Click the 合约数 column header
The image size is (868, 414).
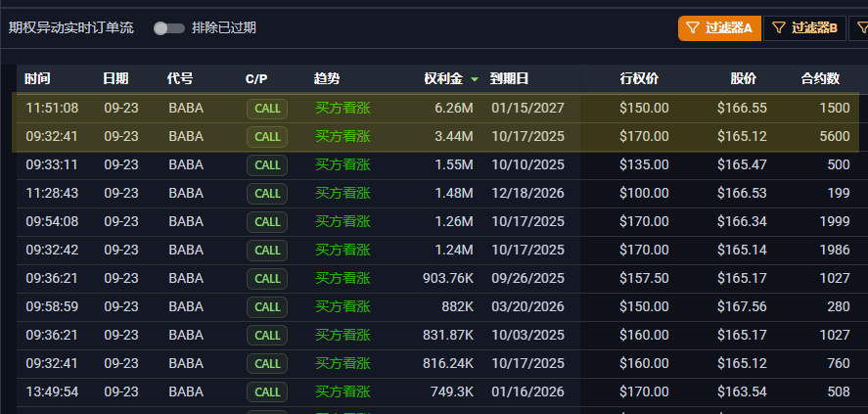point(820,78)
